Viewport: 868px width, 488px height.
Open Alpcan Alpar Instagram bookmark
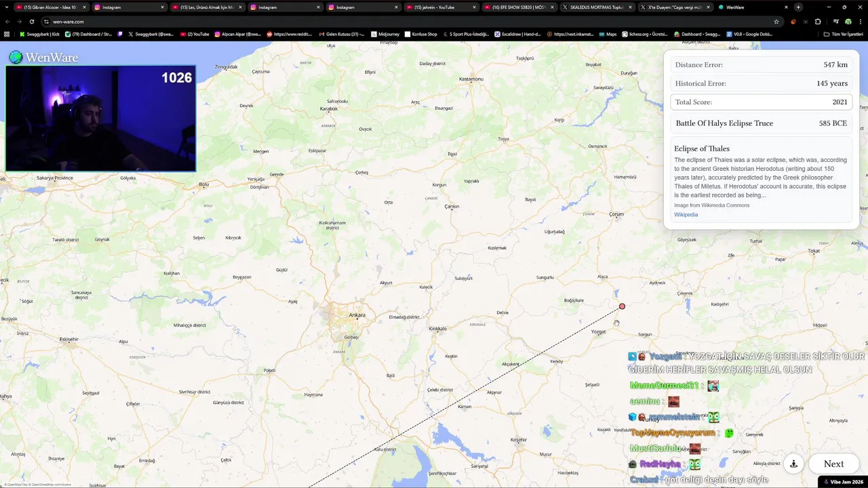click(238, 34)
